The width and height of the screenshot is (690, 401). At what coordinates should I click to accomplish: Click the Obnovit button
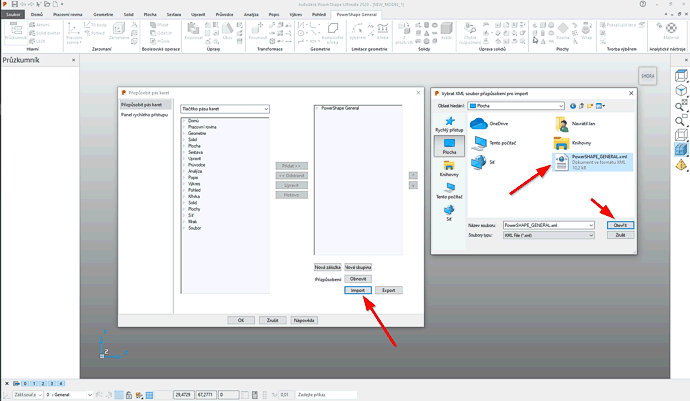pos(358,279)
